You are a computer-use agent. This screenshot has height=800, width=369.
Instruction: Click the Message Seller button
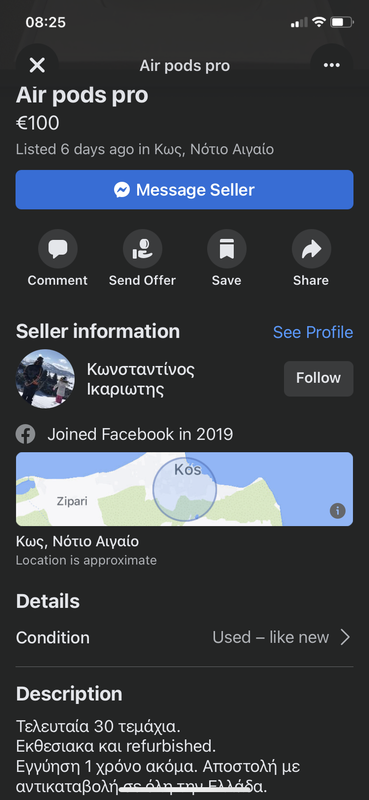point(184,190)
